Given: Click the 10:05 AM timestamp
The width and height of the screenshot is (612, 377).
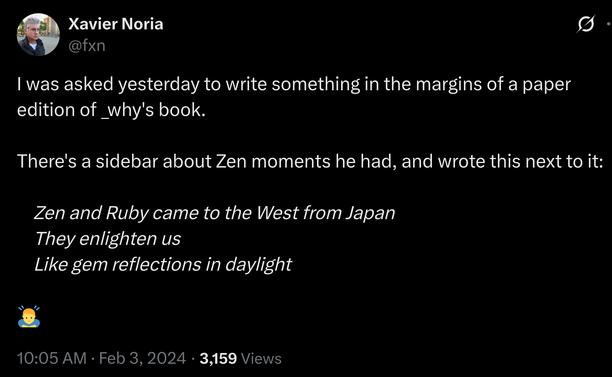Looking at the screenshot, I should (x=52, y=358).
